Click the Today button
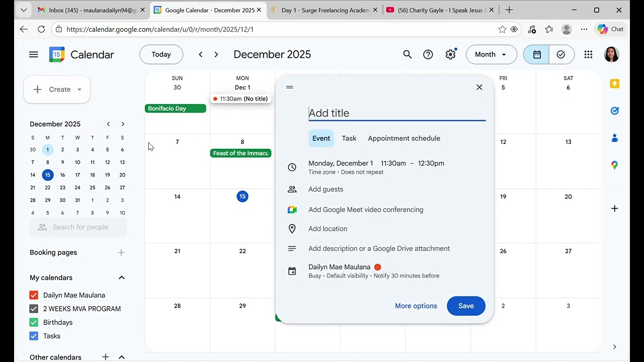This screenshot has height=362, width=644. pyautogui.click(x=161, y=54)
